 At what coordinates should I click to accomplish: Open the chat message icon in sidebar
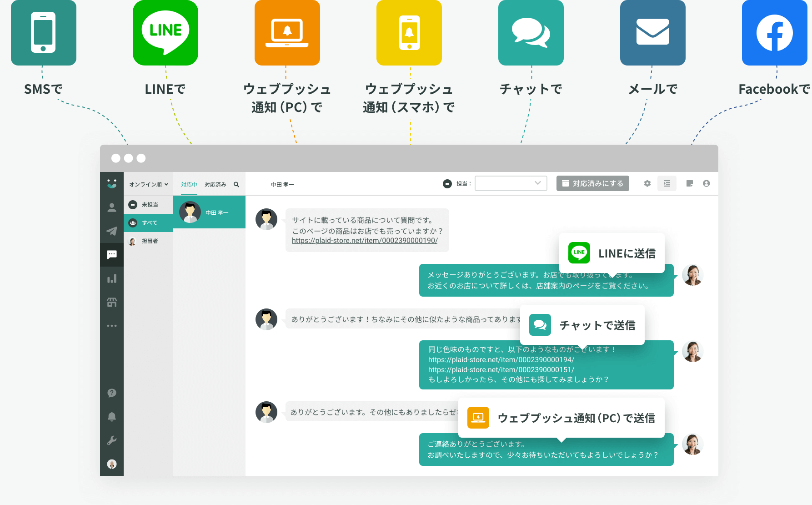coord(112,255)
